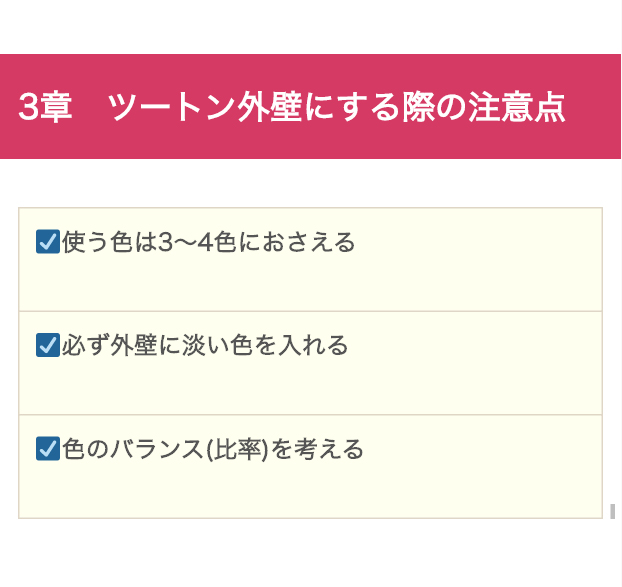622x587 pixels.
Task: Click the heading 3章 ツートン外壁にする際の注意点
Action: pyautogui.click(x=292, y=107)
